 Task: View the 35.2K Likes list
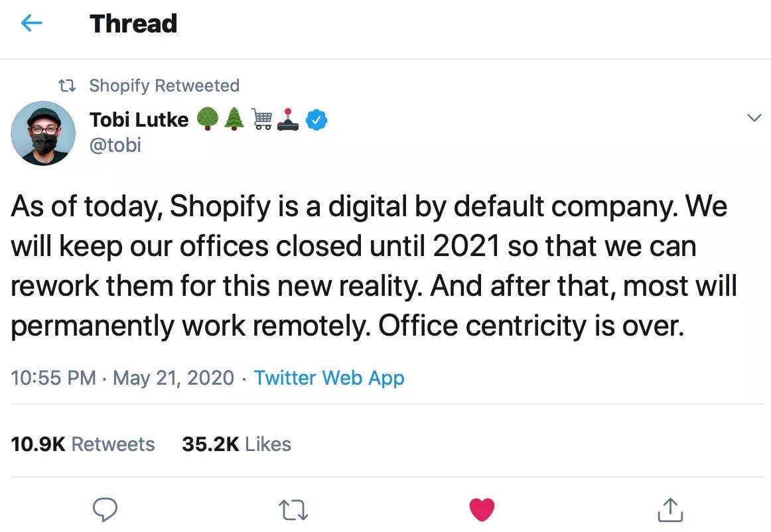(x=236, y=444)
